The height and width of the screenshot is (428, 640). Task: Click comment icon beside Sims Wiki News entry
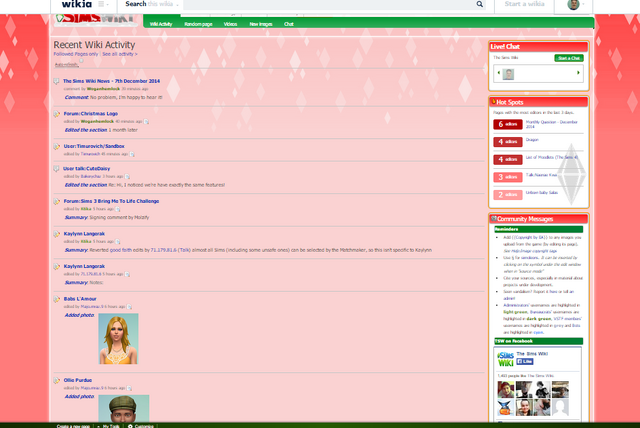tap(56, 81)
